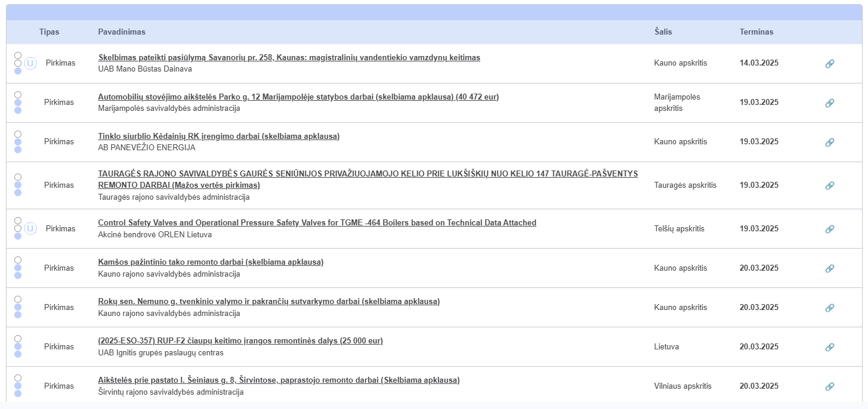Open the Tinklo siurblio Kėdainių RK tender link
Image resolution: width=868 pixels, height=409 pixels.
pos(218,137)
